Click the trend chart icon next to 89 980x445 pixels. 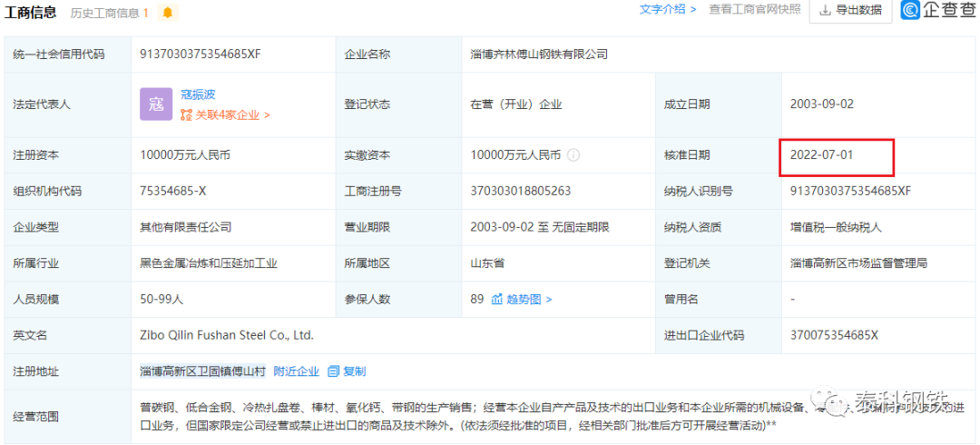click(x=497, y=299)
